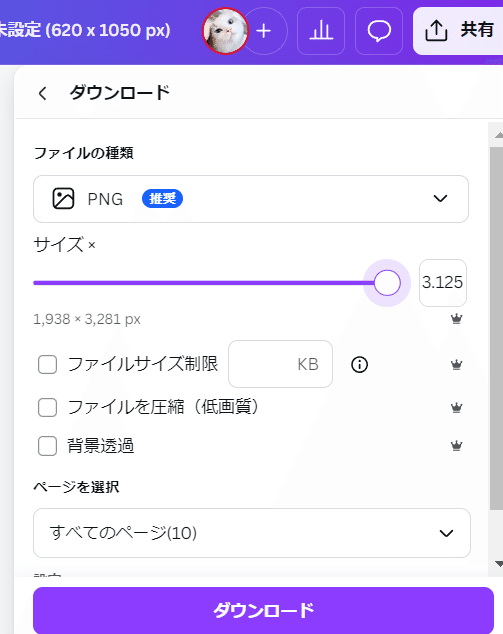The image size is (503, 634).
Task: Go back using the arrow beside ダウンロード
Action: coord(42,93)
